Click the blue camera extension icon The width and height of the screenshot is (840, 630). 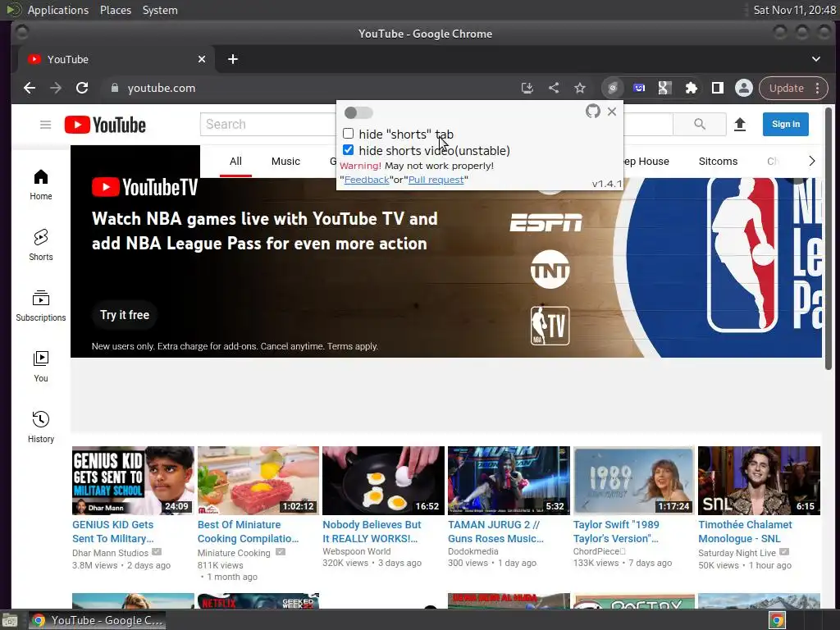[638, 88]
